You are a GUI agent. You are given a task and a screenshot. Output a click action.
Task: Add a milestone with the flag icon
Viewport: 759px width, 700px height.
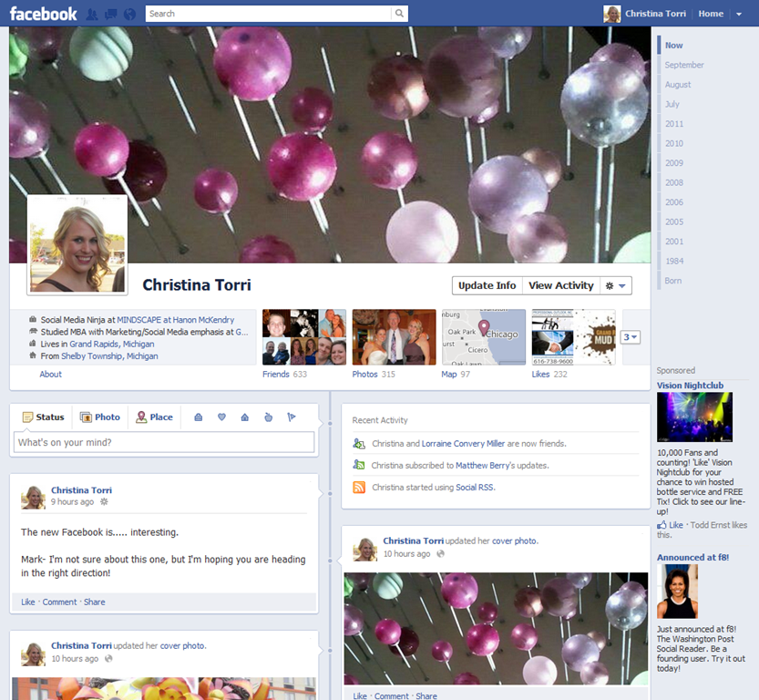click(x=291, y=417)
